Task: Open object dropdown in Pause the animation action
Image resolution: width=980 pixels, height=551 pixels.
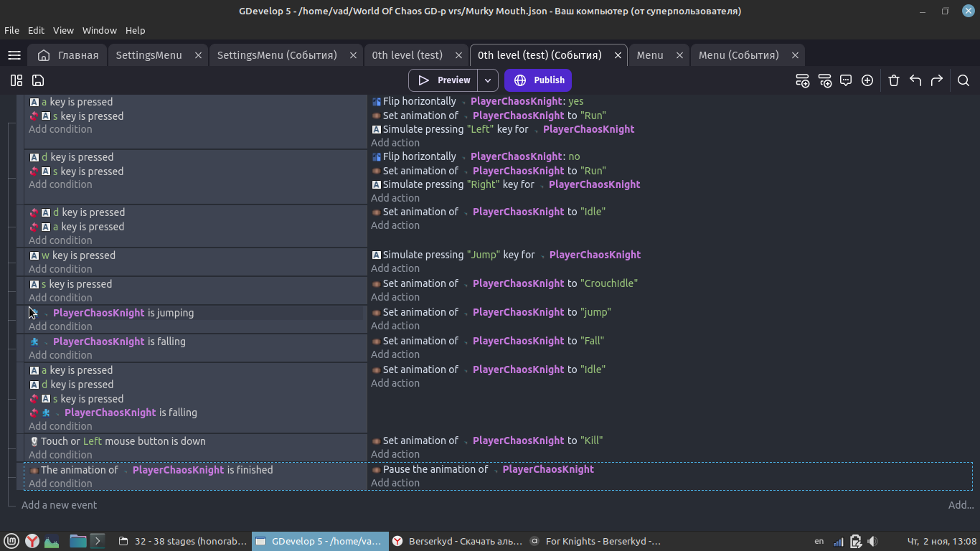Action: (495, 470)
